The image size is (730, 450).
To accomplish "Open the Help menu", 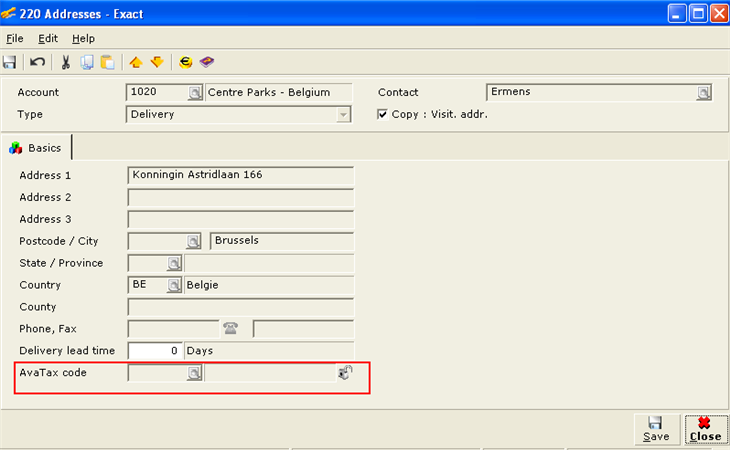I will 83,39.
